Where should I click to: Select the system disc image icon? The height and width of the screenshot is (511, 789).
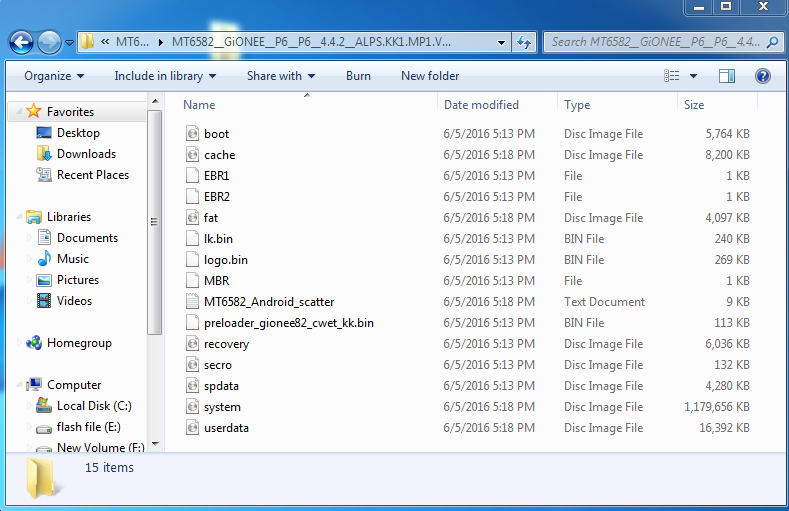[192, 407]
